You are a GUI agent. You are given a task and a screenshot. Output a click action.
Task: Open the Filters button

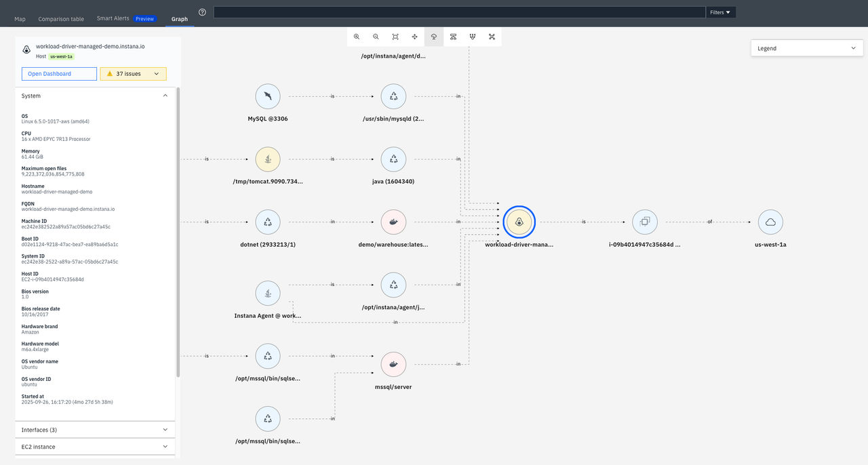click(x=720, y=12)
